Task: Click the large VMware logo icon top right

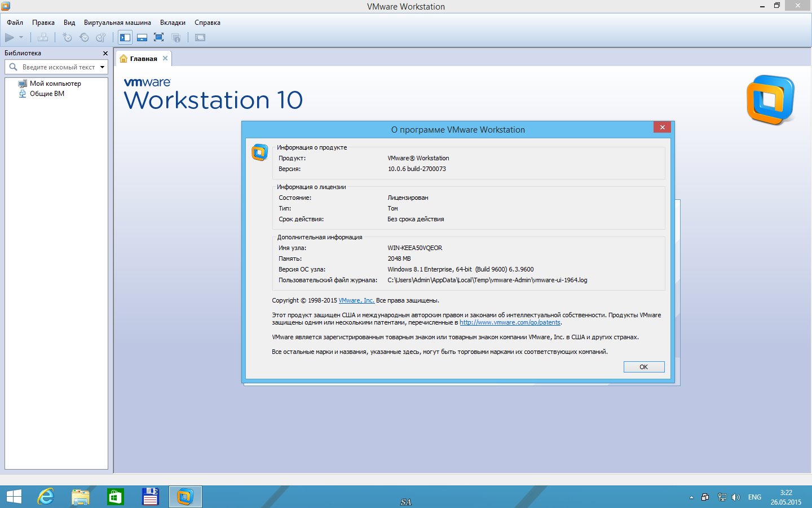Action: pyautogui.click(x=770, y=100)
